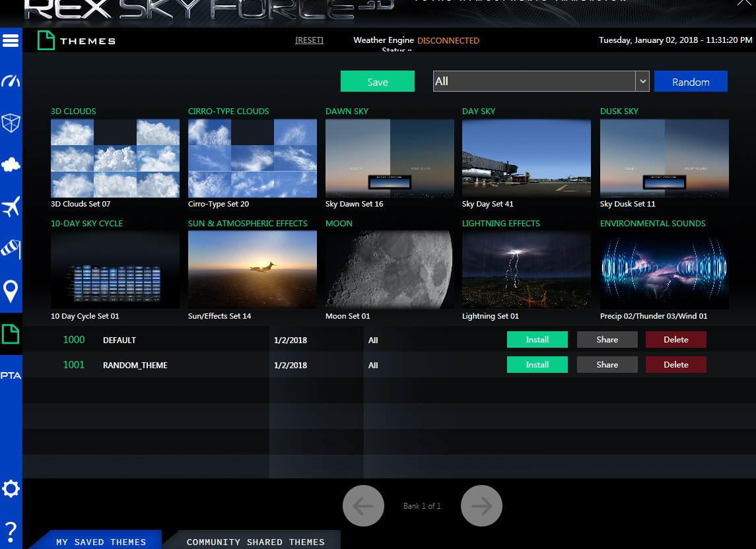The width and height of the screenshot is (756, 549).
Task: Select the Sky Dusk Set 11 thumbnail
Action: click(664, 158)
